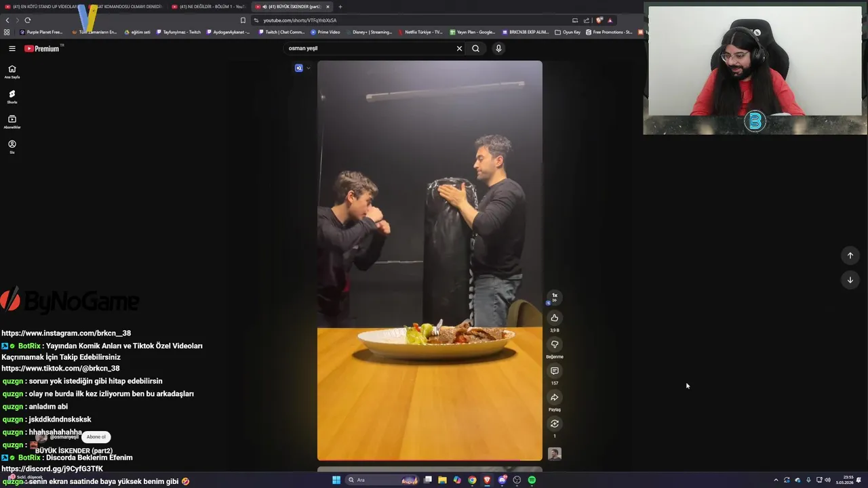Open Tayfunyılmaz - Twitch bookmark

tap(179, 32)
